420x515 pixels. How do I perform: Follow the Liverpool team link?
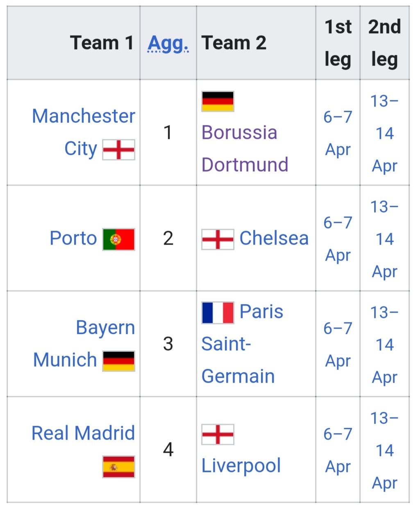tap(241, 466)
